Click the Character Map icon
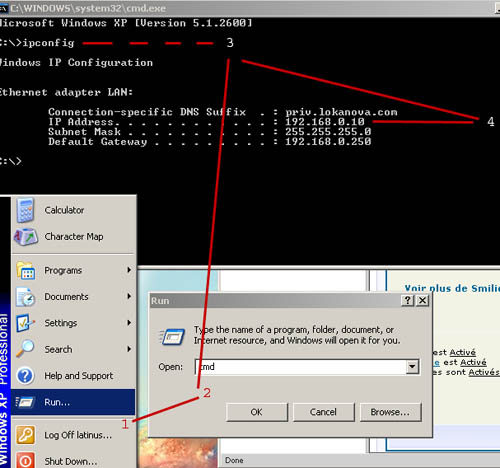 (x=26, y=237)
